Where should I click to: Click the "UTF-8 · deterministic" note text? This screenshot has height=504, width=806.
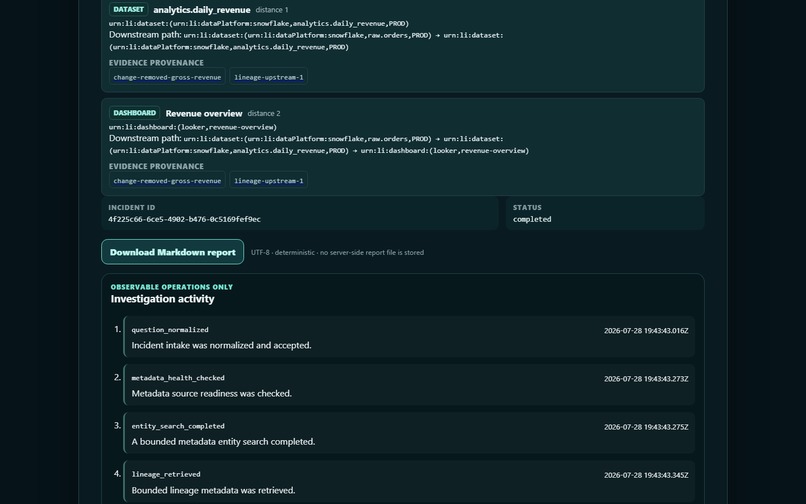337,253
